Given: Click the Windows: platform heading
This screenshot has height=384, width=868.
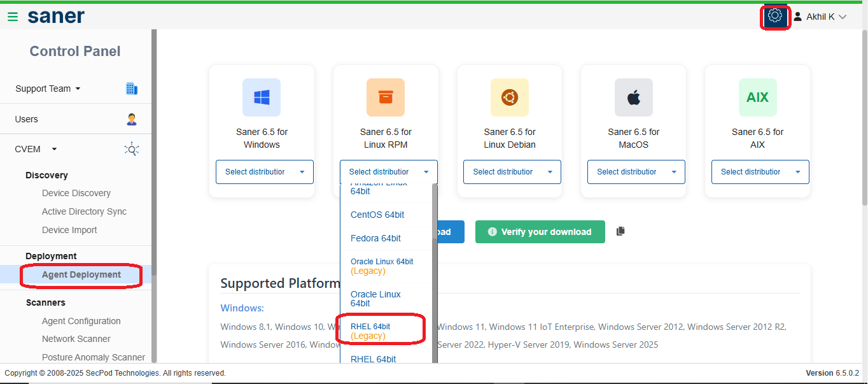Looking at the screenshot, I should click(242, 308).
